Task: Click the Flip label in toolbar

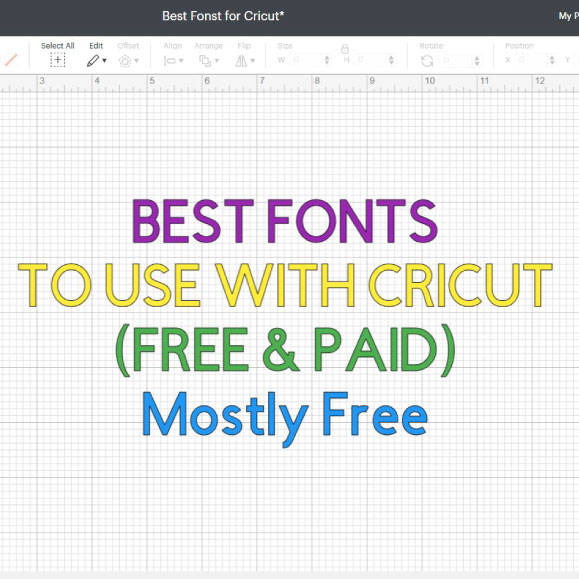Action: (244, 46)
